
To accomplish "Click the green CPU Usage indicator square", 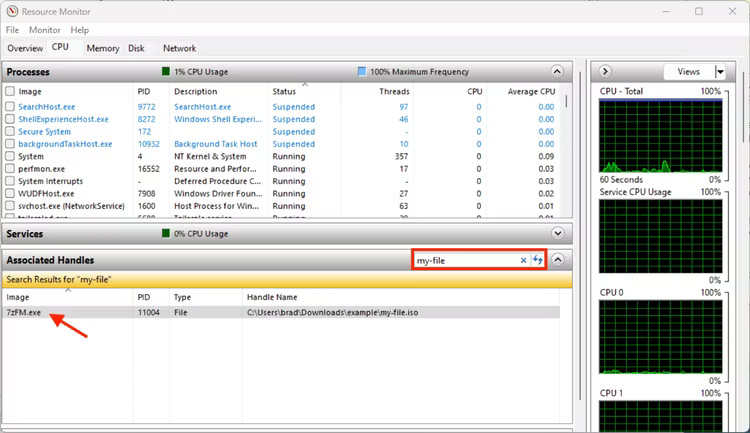I will [166, 72].
